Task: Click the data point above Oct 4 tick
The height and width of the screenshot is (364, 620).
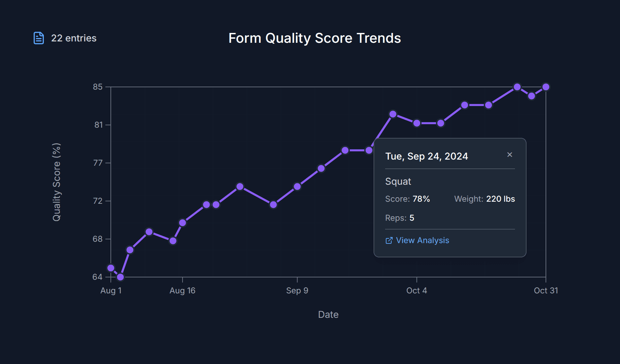Action: (x=417, y=123)
